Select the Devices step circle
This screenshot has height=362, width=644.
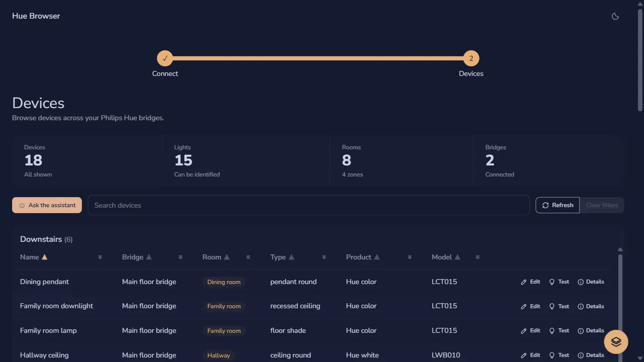point(471,58)
